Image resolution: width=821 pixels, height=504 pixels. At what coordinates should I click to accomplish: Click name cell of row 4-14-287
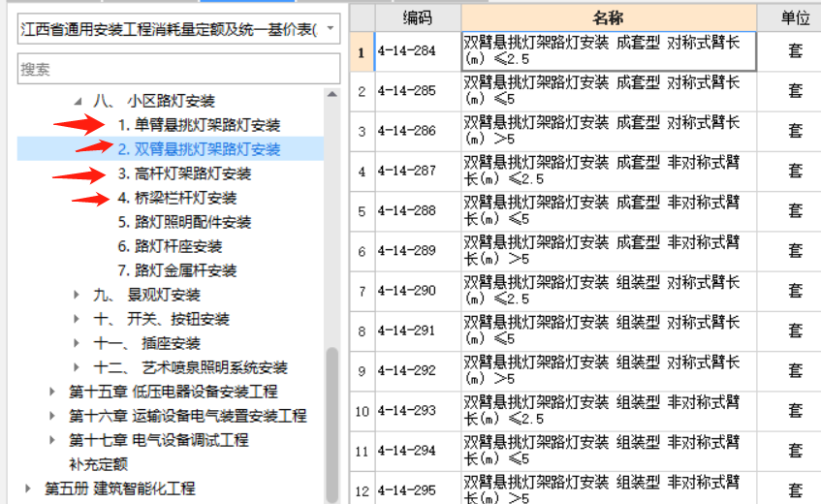[x=609, y=171]
